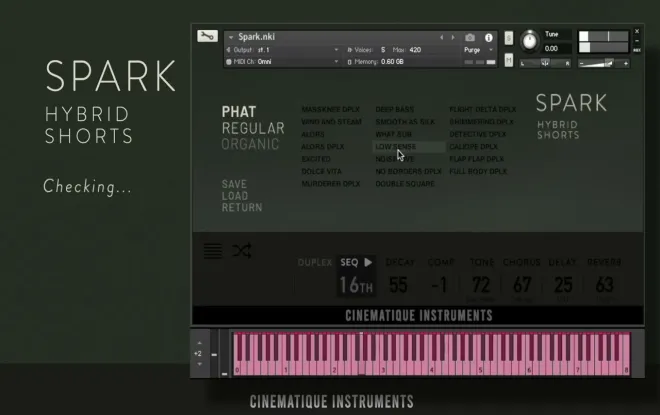Click the COMP value -1
660x415 pixels.
point(439,285)
